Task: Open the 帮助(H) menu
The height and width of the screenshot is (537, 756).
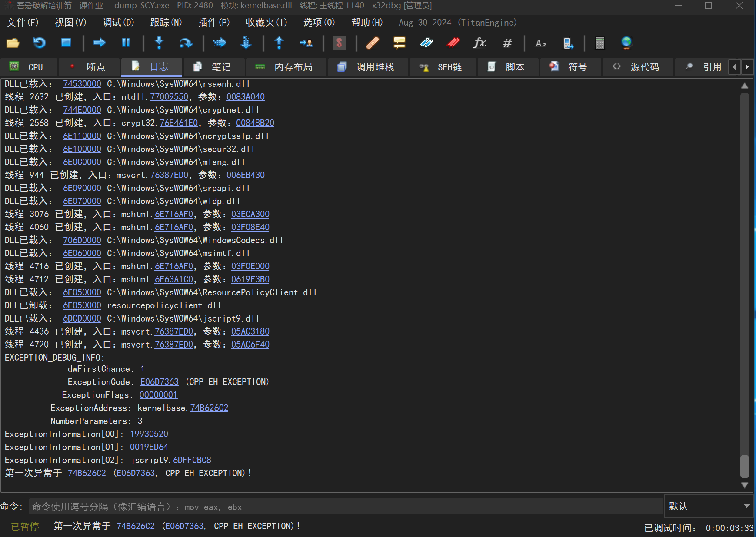Action: (x=367, y=23)
